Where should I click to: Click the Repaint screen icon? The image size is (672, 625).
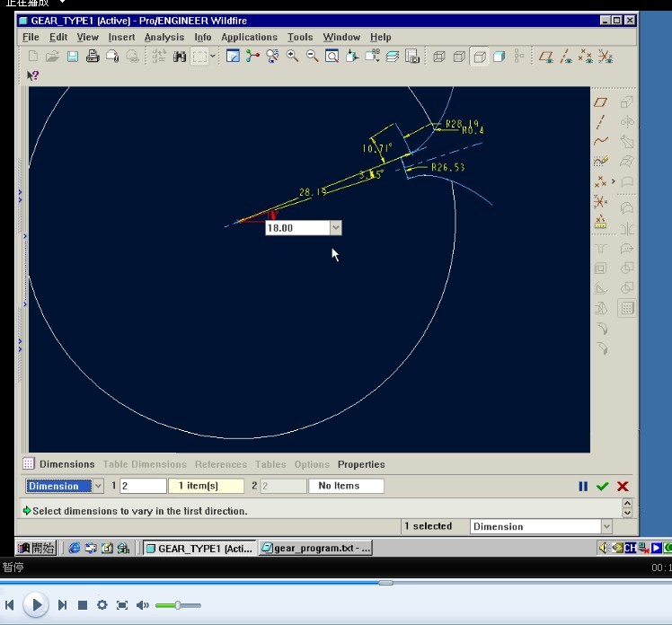coord(233,56)
